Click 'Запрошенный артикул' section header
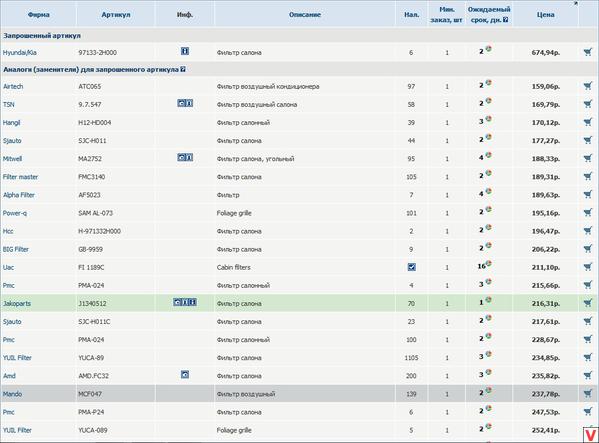 pyautogui.click(x=42, y=36)
